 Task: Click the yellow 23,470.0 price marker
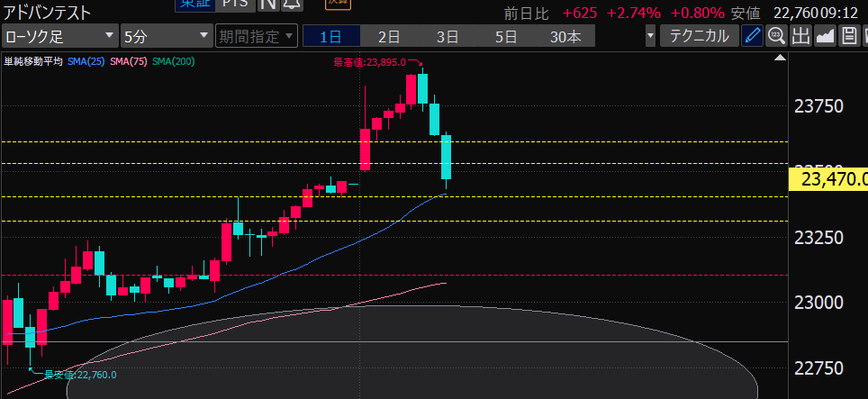click(x=827, y=179)
